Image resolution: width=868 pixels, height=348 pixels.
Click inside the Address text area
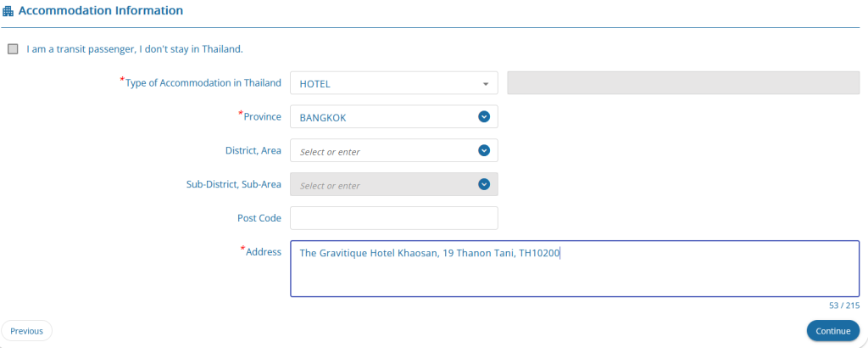[575, 269]
